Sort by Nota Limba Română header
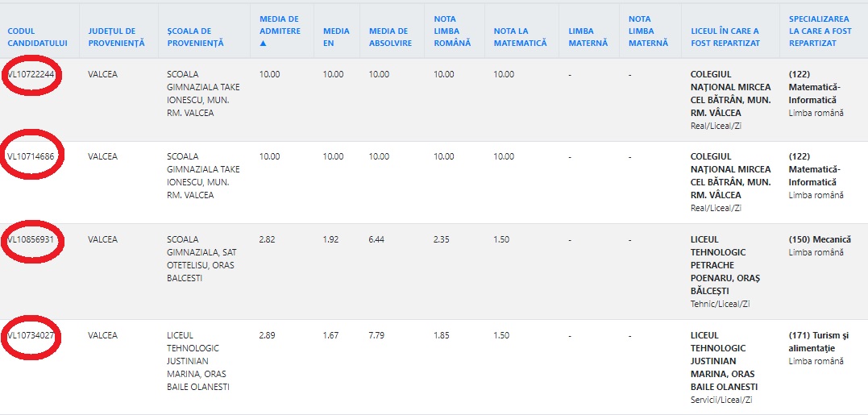 [x=452, y=31]
